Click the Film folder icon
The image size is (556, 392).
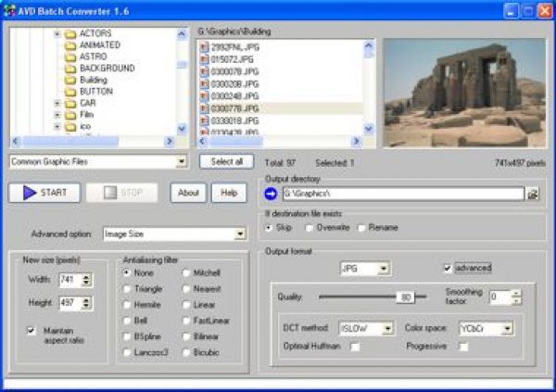click(x=70, y=115)
